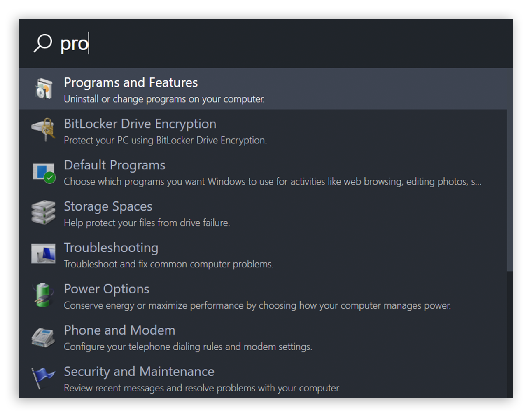Click the magnifying glass search icon
532x417 pixels.
coord(43,43)
